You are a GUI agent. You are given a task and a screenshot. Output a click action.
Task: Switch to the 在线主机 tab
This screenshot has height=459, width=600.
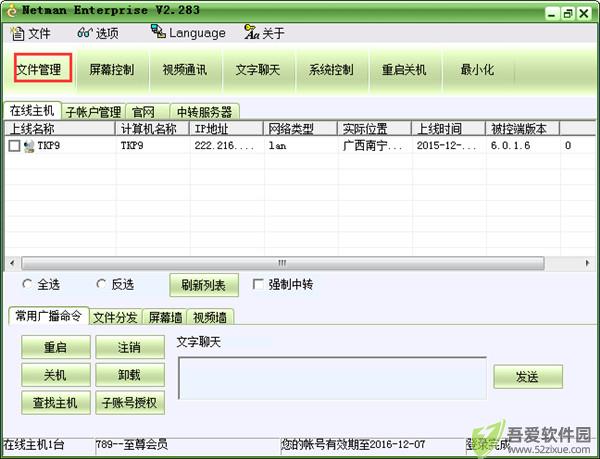tap(32, 111)
